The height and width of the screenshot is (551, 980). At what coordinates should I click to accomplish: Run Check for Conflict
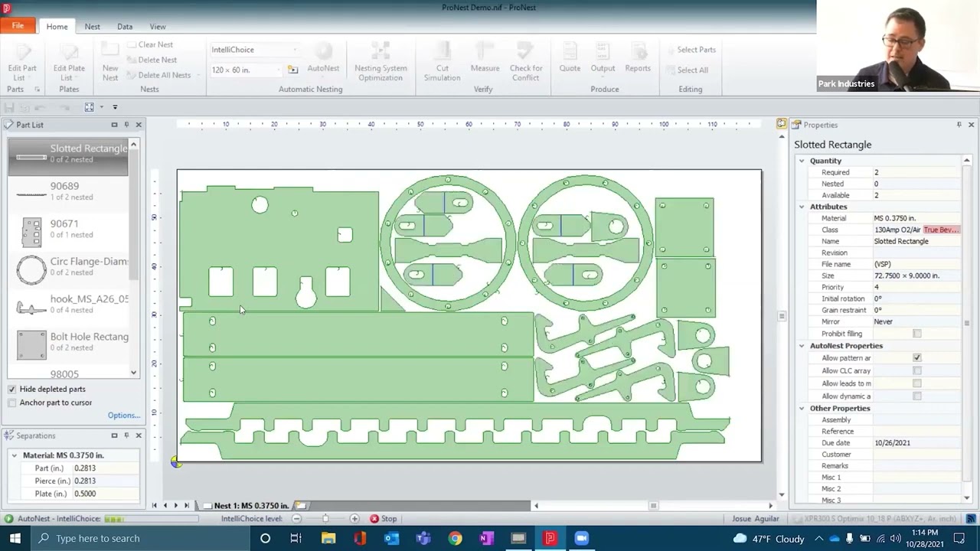tap(525, 63)
